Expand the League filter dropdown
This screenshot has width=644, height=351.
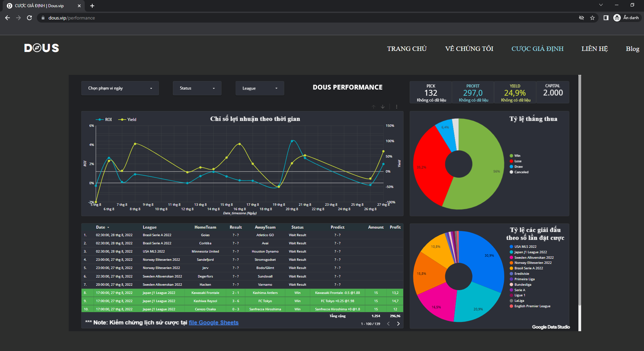(260, 88)
